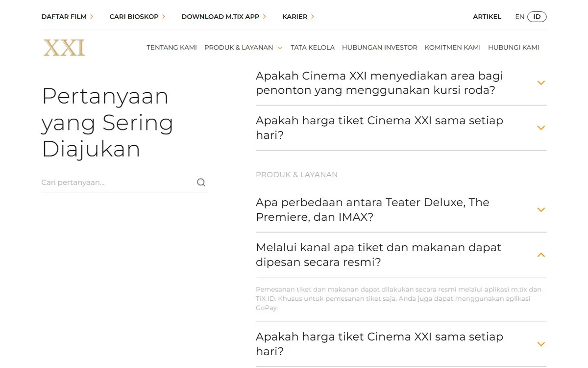Go to HUBUNGI KAMI menu

pyautogui.click(x=514, y=48)
